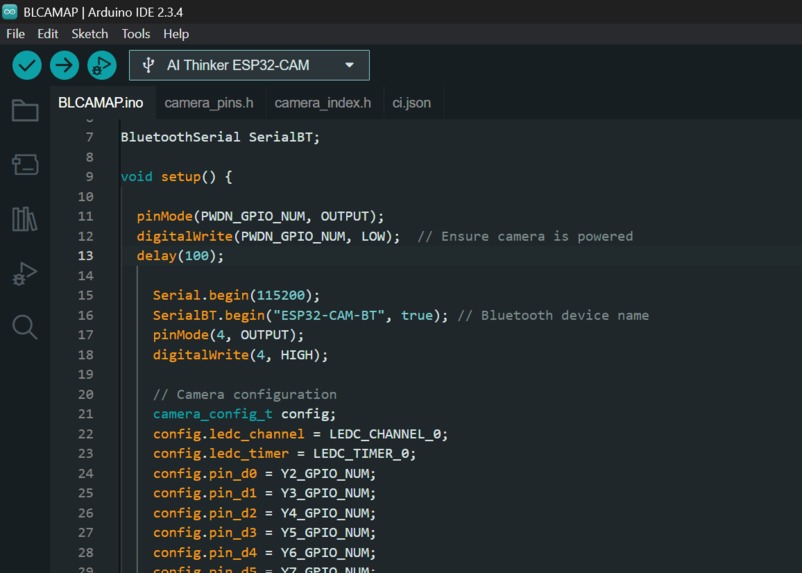Click the USB icon in board selector
Screen dimensions: 802x573
(x=148, y=65)
